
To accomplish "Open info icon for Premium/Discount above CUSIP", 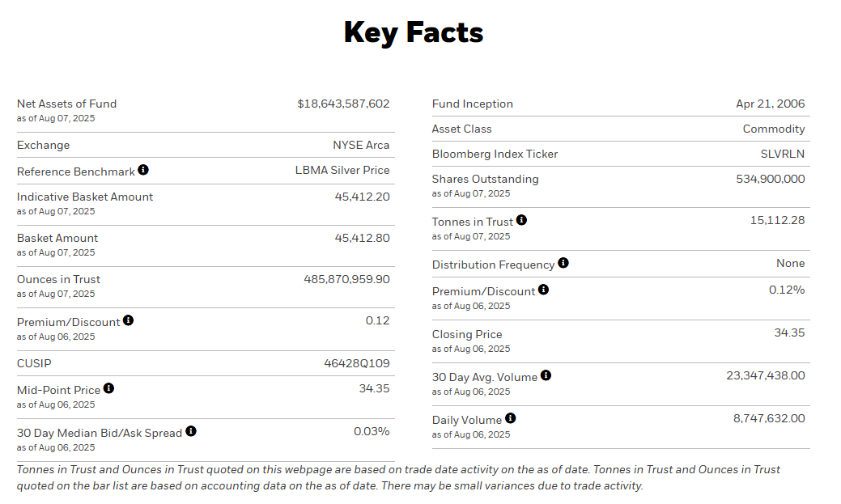I will 129,320.
